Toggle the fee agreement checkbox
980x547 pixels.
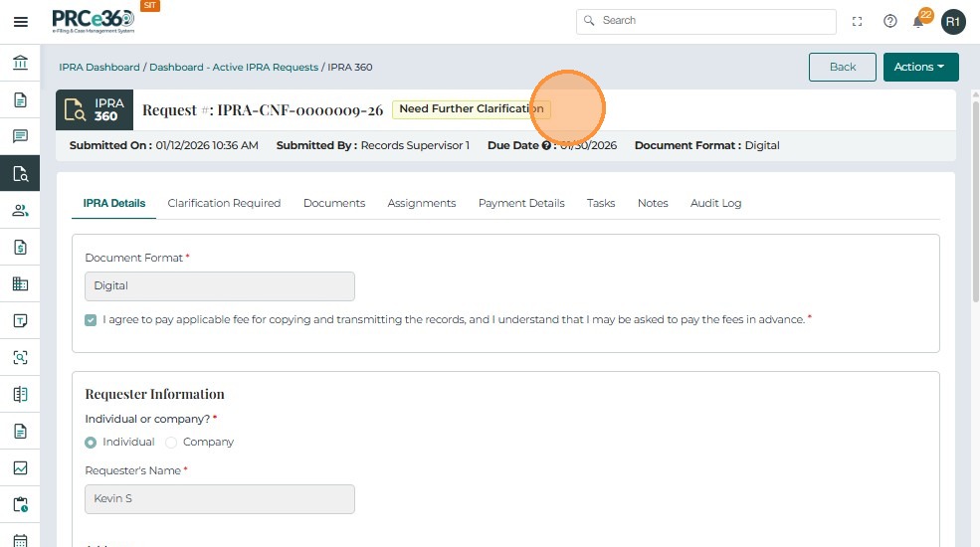[91, 320]
